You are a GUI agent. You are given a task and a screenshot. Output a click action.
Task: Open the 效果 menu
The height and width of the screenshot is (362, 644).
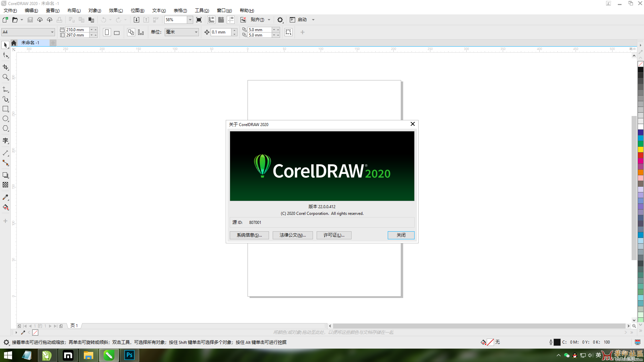click(116, 10)
